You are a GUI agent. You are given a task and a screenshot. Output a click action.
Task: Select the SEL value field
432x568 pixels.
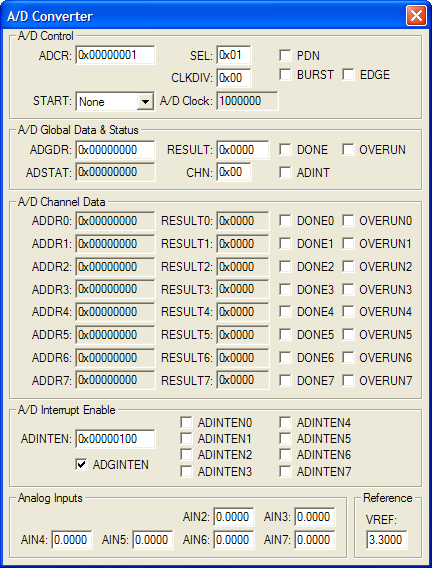234,55
